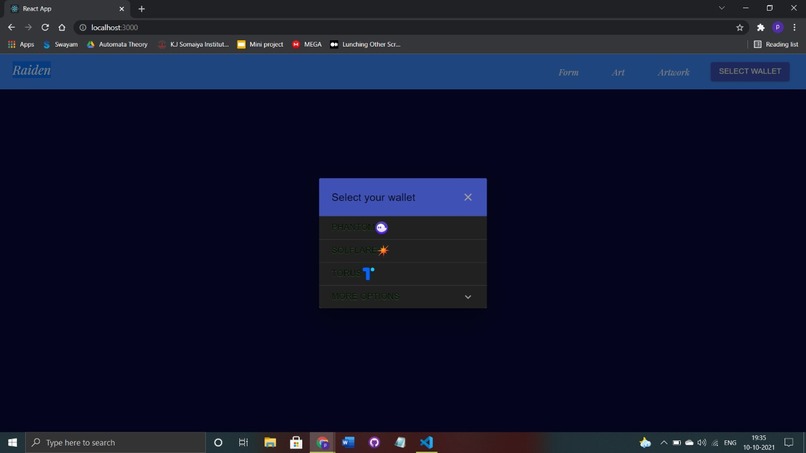
Task: Open File Explorer from the taskbar
Action: (x=270, y=442)
